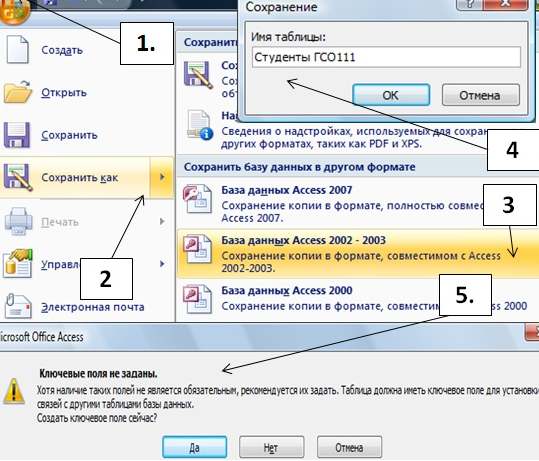Click Нет in the key field dialog
This screenshot has width=539, height=461.
(272, 447)
